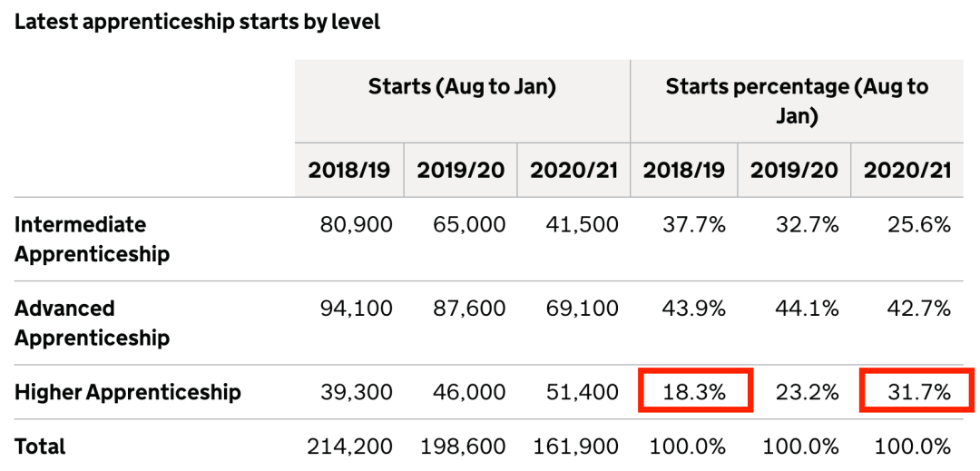
Task: Select the 69,100 Advanced starts cell
Action: (582, 309)
